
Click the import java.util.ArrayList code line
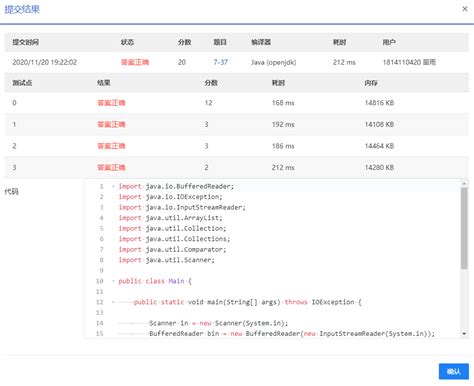tap(170, 218)
